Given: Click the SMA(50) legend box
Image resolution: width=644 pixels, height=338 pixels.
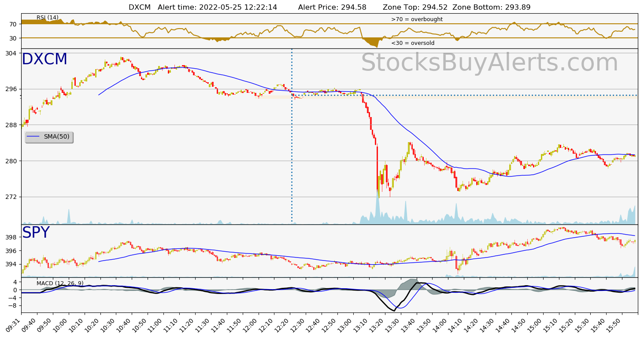Looking at the screenshot, I should click(49, 137).
